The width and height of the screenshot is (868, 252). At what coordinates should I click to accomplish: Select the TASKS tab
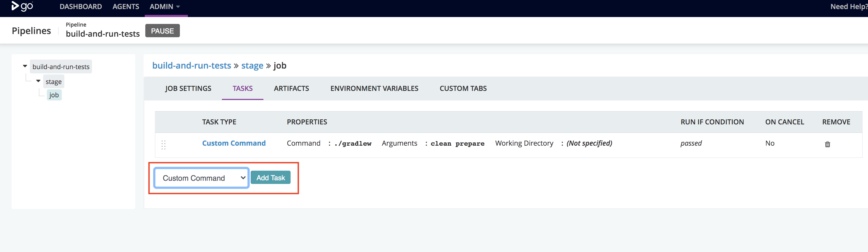tap(242, 89)
